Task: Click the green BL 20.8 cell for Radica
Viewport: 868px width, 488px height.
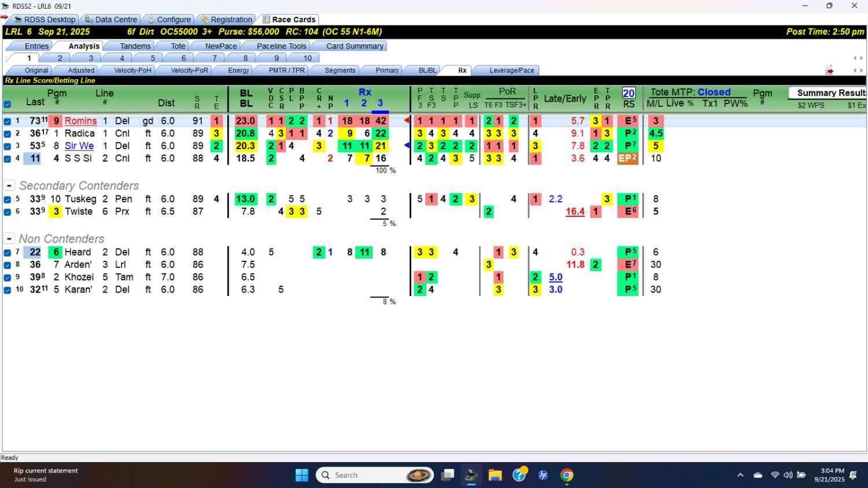Action: pyautogui.click(x=245, y=134)
